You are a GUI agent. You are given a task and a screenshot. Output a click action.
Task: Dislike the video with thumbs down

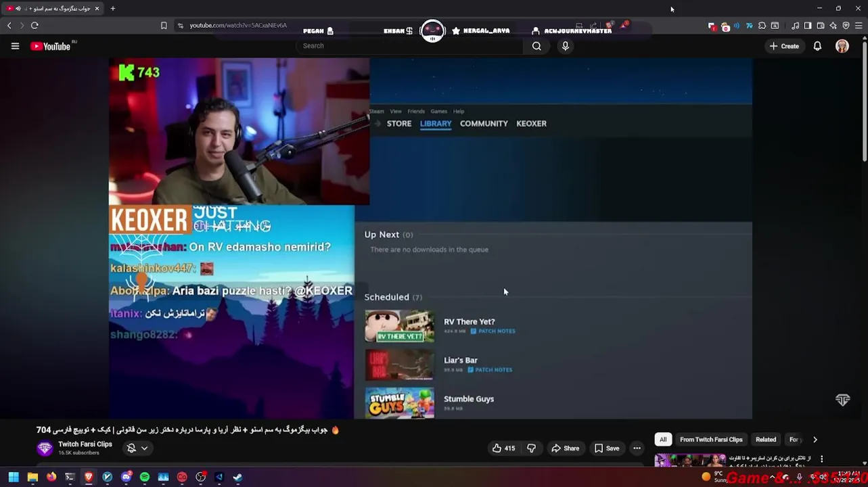pyautogui.click(x=532, y=448)
